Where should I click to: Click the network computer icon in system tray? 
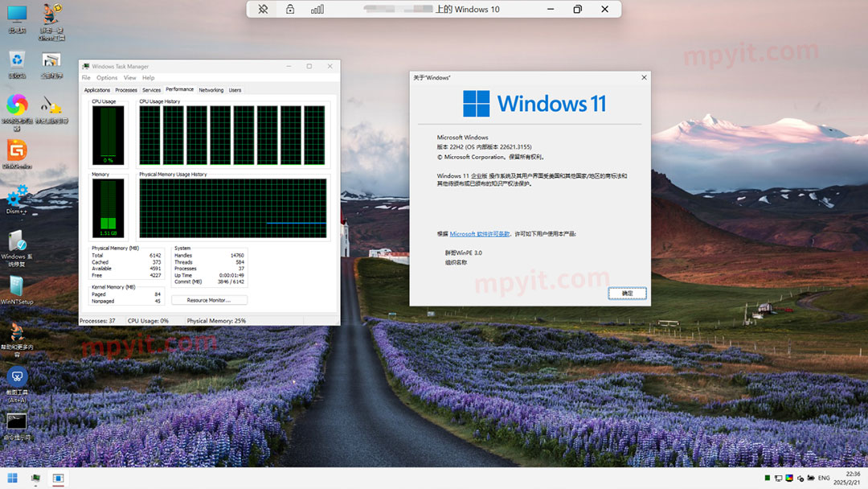coord(778,478)
